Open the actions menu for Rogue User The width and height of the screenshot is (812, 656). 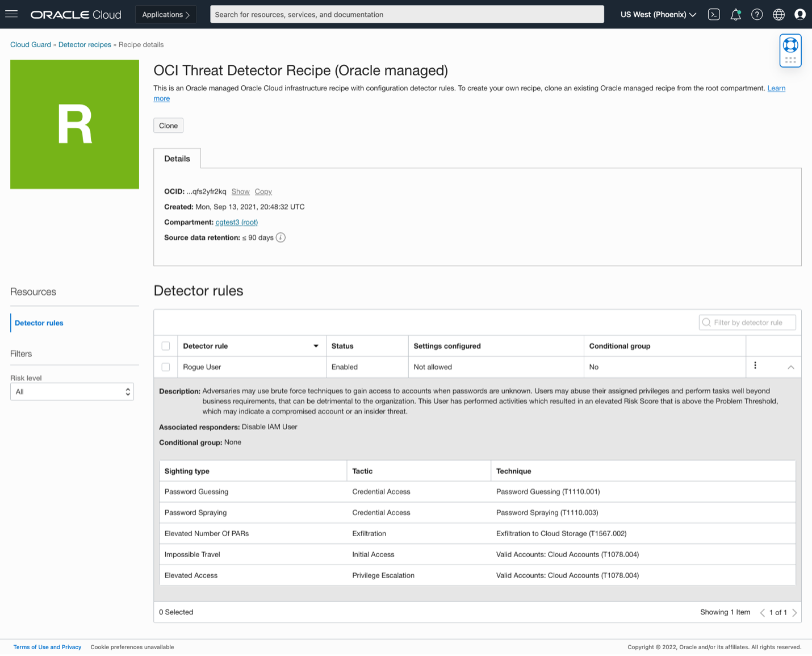click(755, 366)
